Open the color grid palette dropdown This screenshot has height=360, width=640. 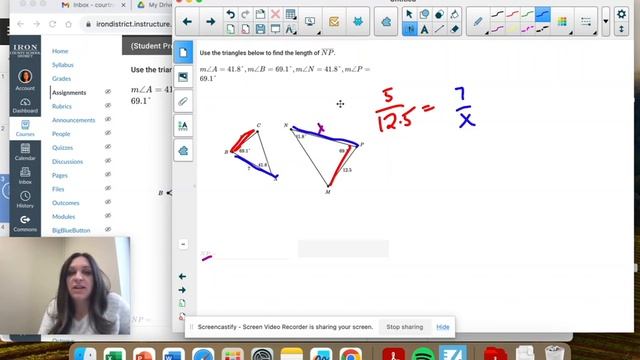[x=562, y=22]
